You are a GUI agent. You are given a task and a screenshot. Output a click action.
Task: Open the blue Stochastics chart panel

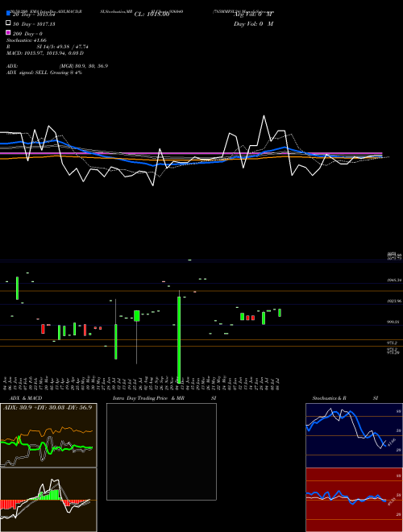click(354, 435)
